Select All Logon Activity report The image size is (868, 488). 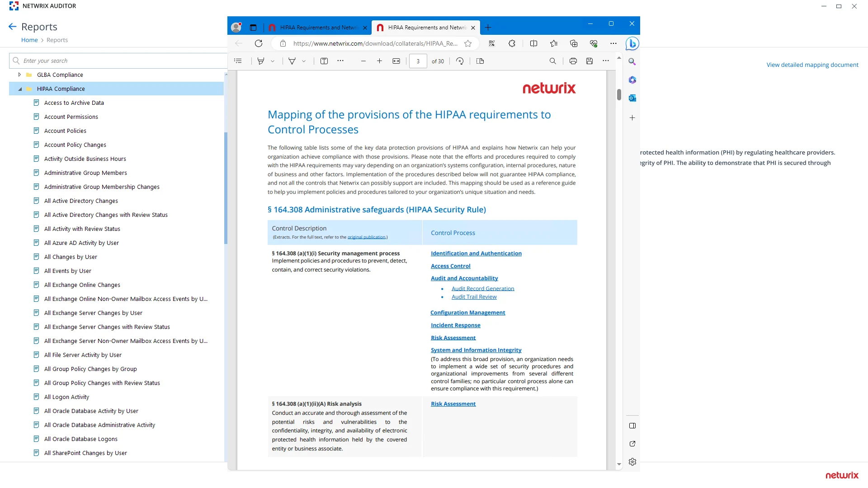point(66,397)
